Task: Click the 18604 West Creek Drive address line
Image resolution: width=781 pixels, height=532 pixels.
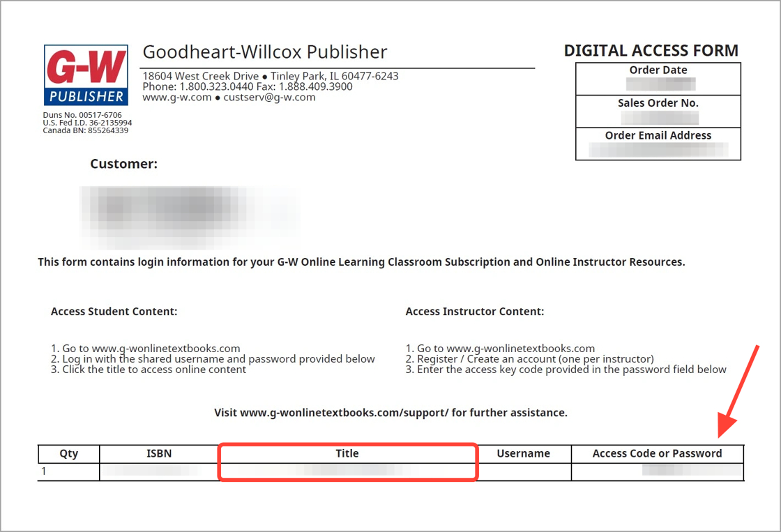Action: 271,76
